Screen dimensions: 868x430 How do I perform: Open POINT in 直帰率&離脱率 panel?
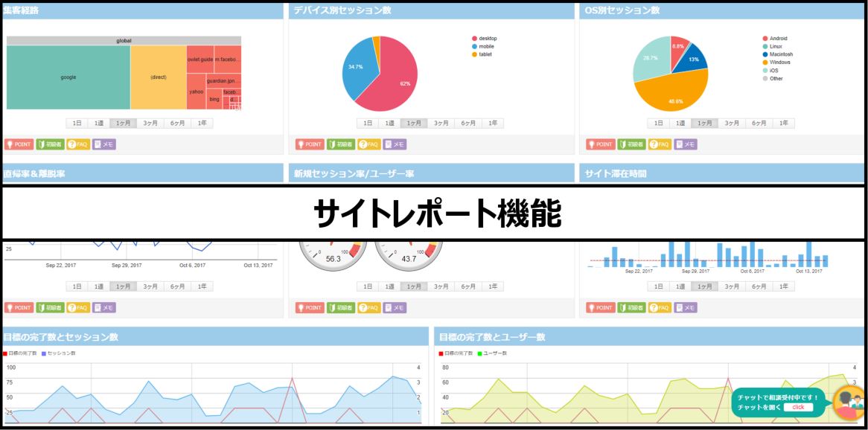point(19,308)
